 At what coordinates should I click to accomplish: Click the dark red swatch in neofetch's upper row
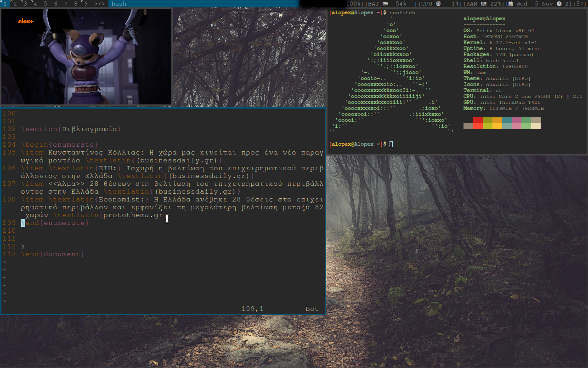478,121
